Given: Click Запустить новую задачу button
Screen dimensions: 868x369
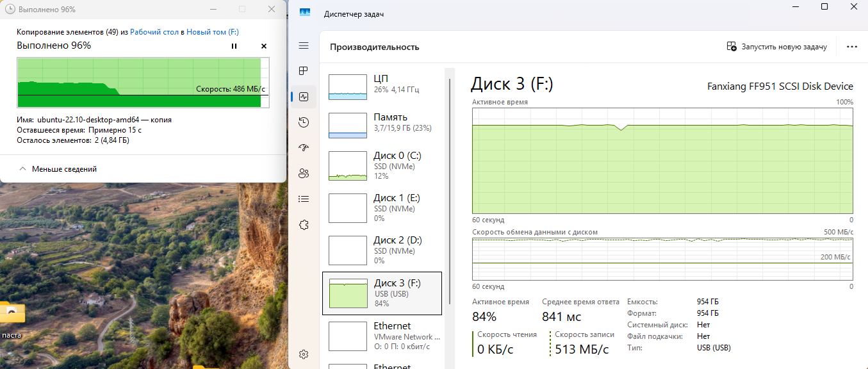Looking at the screenshot, I should tap(777, 47).
